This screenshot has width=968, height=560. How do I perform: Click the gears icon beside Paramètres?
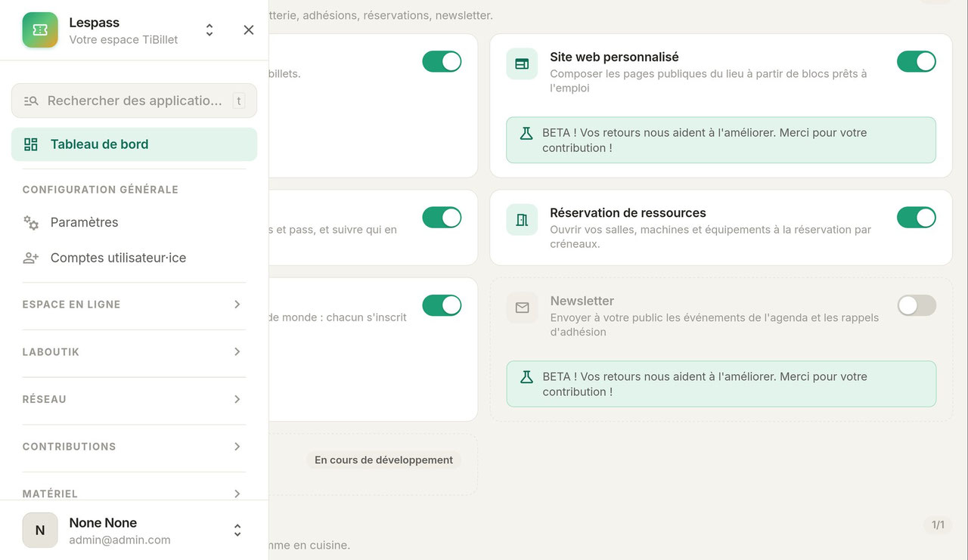point(31,222)
